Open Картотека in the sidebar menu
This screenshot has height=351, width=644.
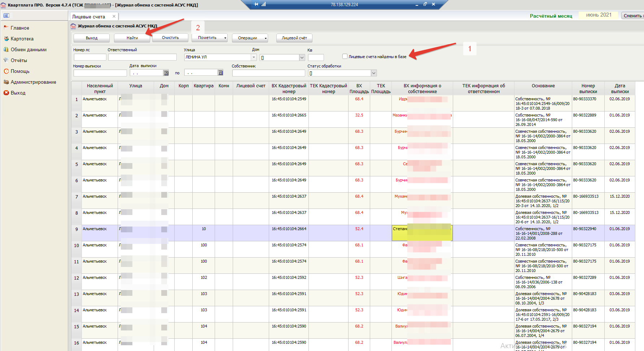coord(22,39)
